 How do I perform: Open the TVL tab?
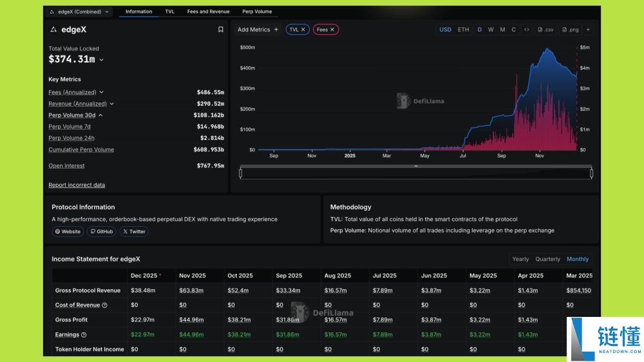(x=169, y=12)
